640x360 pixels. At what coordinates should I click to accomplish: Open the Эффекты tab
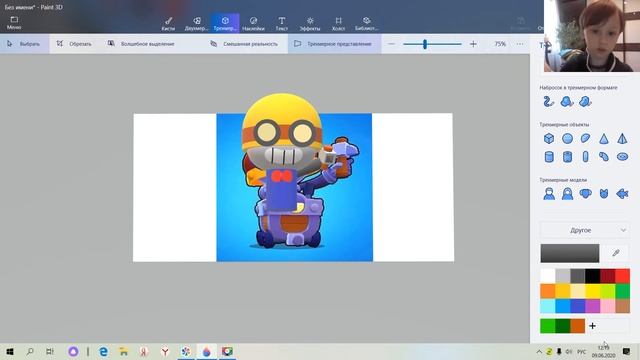coord(310,24)
